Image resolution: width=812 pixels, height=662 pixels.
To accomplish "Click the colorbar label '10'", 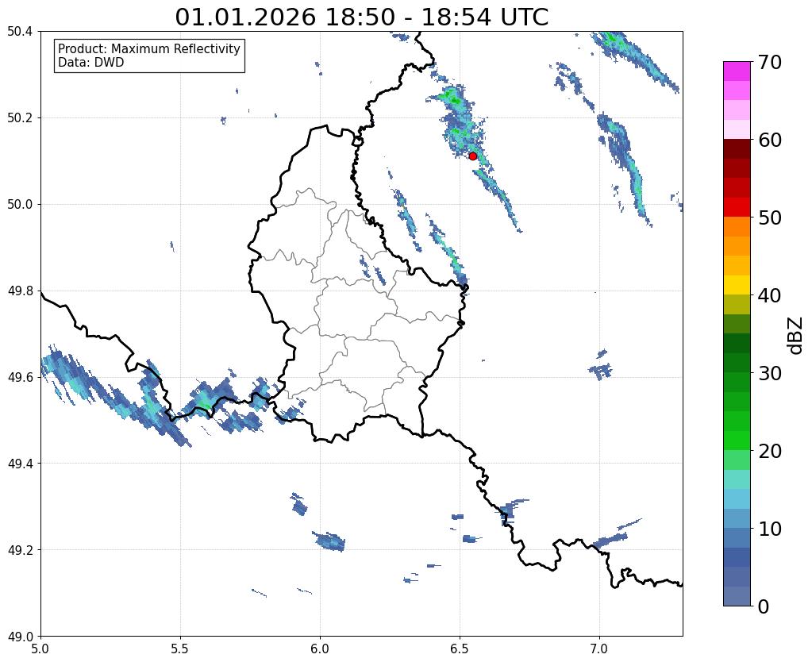I will [769, 529].
